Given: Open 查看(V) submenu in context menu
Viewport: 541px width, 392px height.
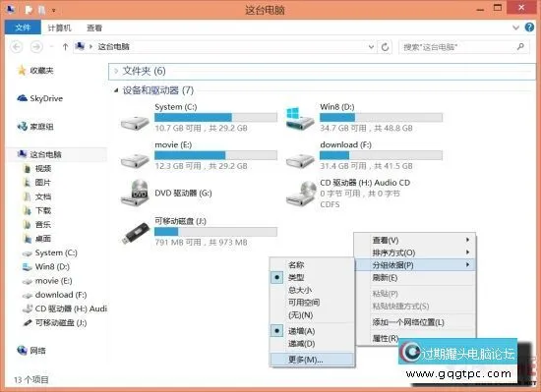Looking at the screenshot, I should tap(415, 240).
